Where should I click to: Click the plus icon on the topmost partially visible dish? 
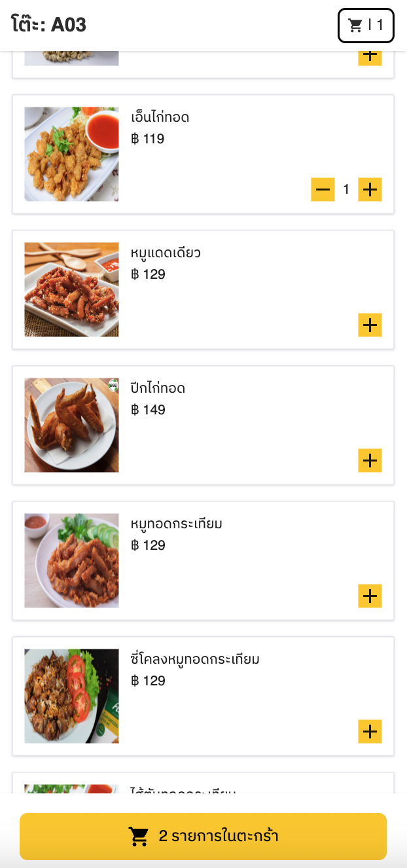[370, 56]
